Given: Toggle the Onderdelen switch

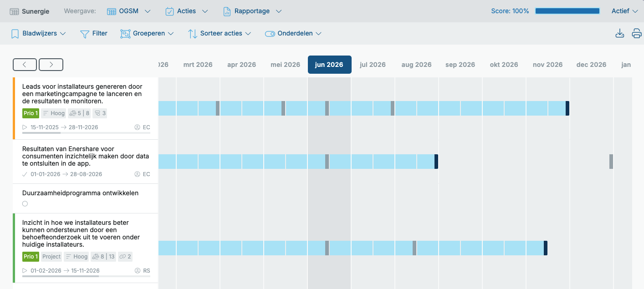Looking at the screenshot, I should pos(270,34).
